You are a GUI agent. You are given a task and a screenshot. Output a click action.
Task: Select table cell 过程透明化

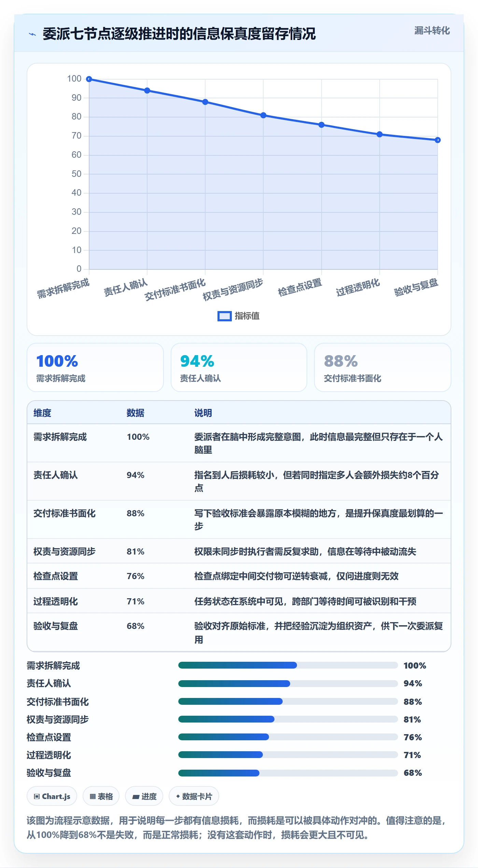pos(56,601)
